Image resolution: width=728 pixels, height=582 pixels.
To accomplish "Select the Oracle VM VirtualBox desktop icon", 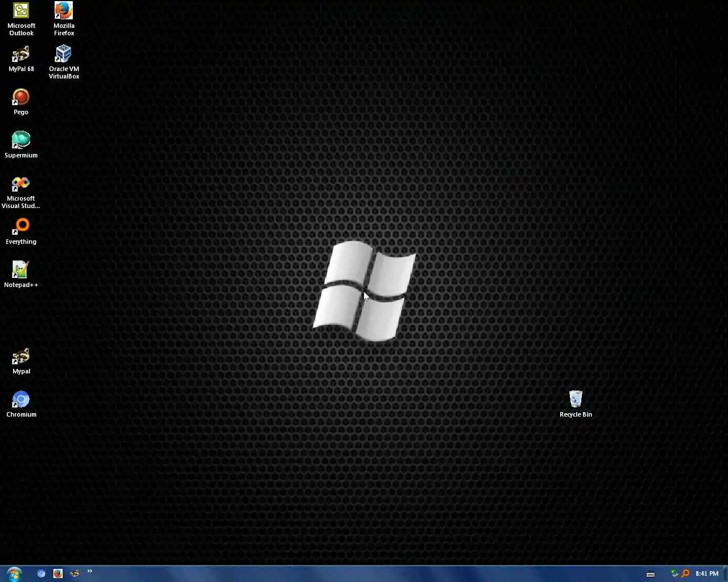I will 64,63.
